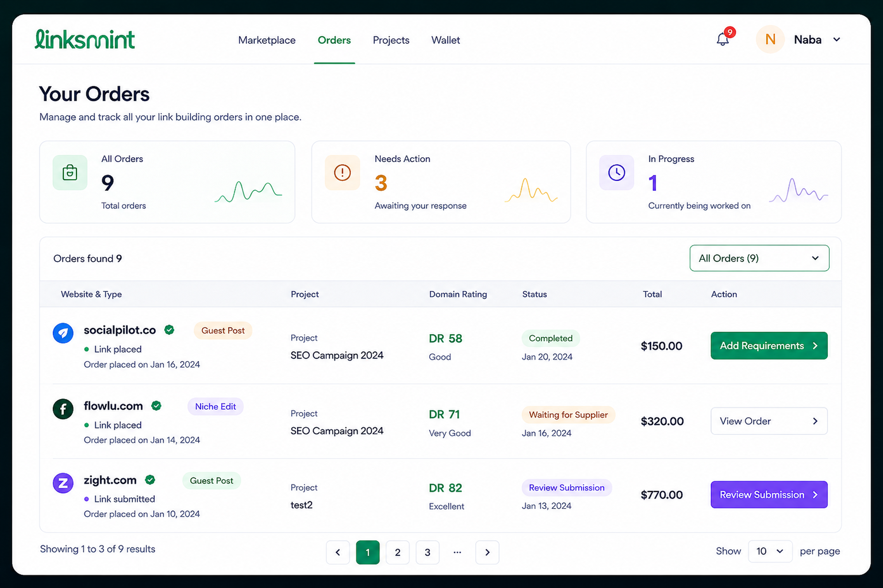Click the red notification count badge
The height and width of the screenshot is (588, 883).
tap(730, 32)
